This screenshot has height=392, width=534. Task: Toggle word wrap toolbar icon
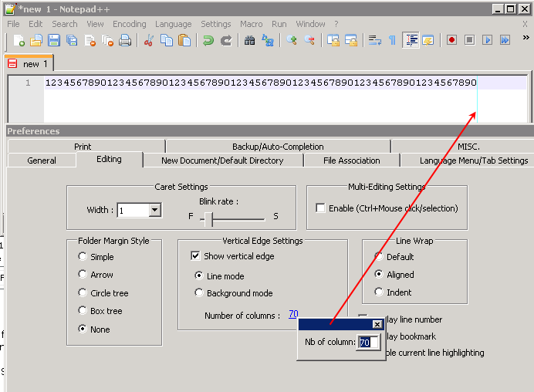pos(374,40)
